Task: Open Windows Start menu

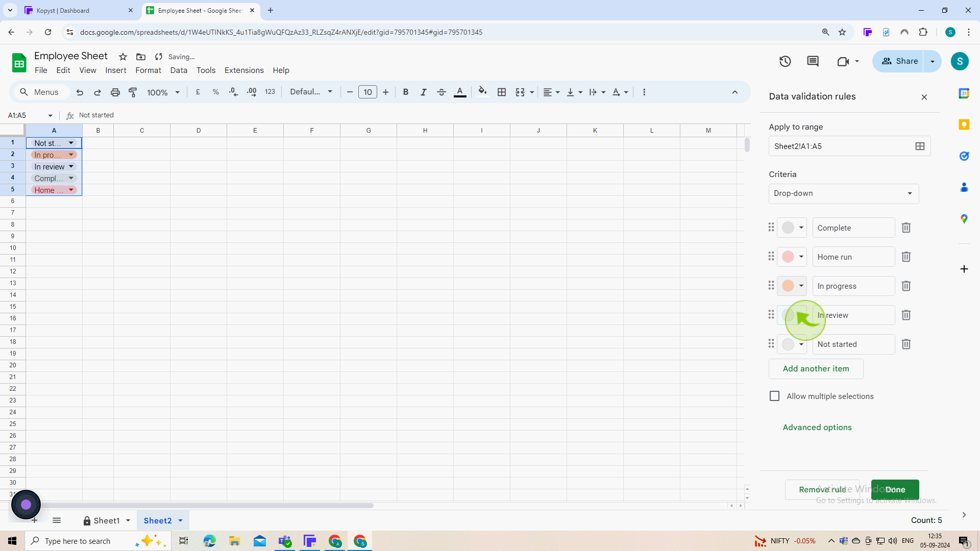Action: pos(12,541)
